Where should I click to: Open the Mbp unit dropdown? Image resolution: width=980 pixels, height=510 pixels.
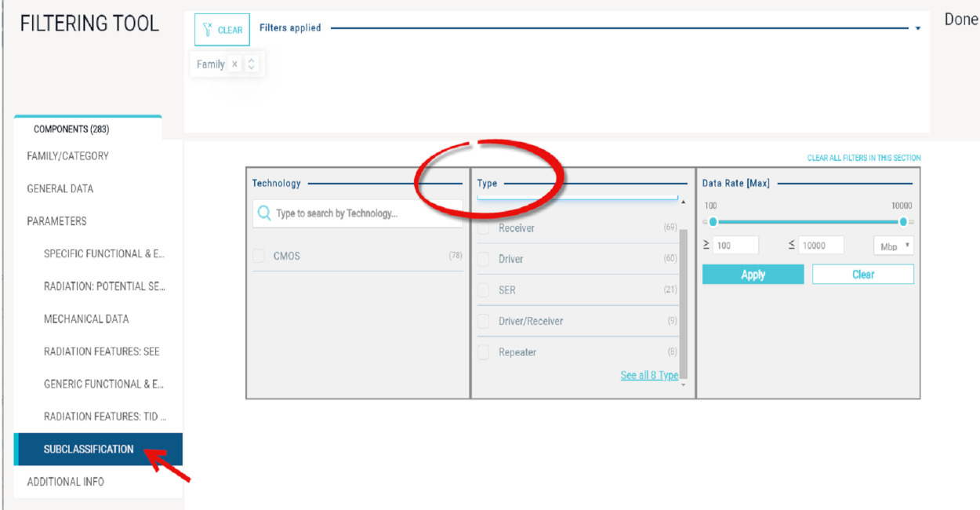point(894,246)
